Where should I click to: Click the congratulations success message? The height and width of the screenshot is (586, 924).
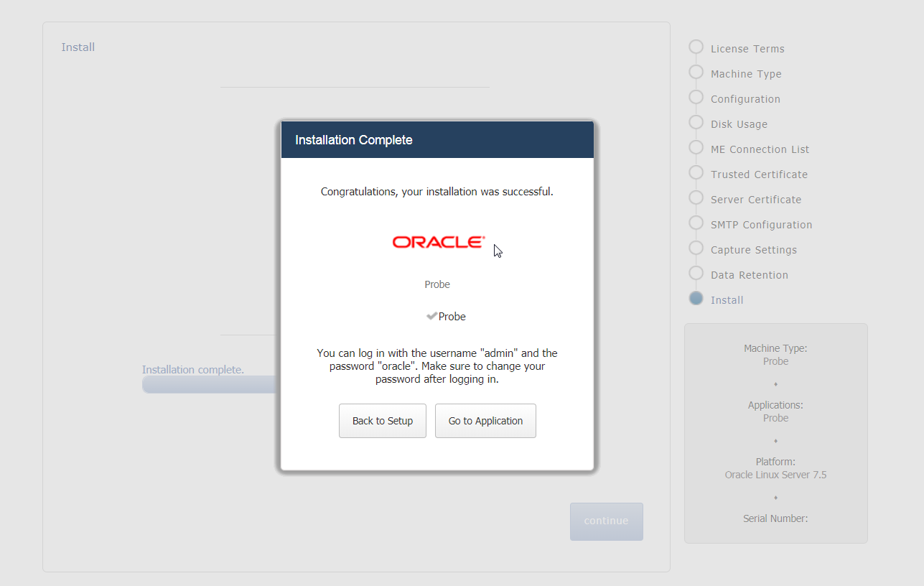(437, 192)
